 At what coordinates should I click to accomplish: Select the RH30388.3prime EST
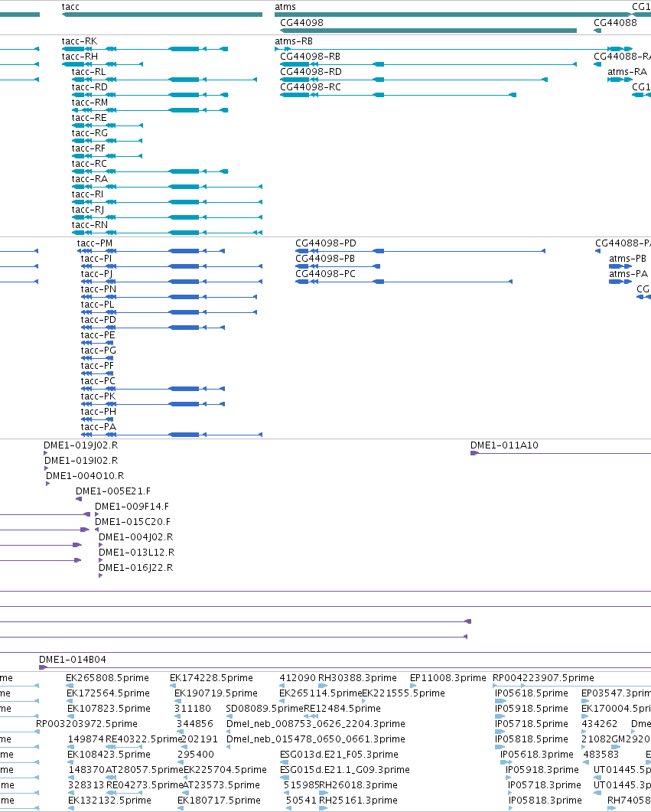[x=323, y=686]
